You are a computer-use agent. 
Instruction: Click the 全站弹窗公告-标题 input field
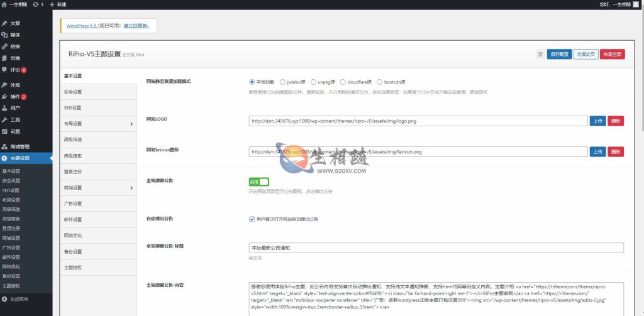[x=436, y=248]
